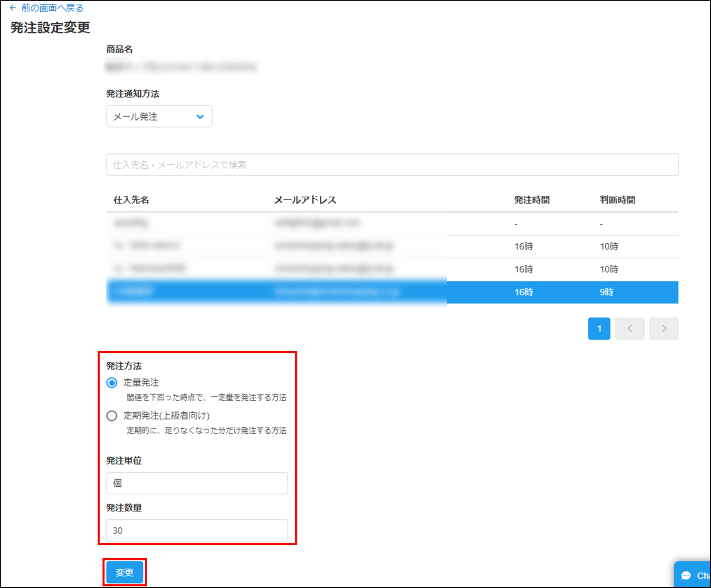Click the dropdown chevron on the メール発注 selector
Image resolution: width=711 pixels, height=588 pixels.
pyautogui.click(x=200, y=116)
